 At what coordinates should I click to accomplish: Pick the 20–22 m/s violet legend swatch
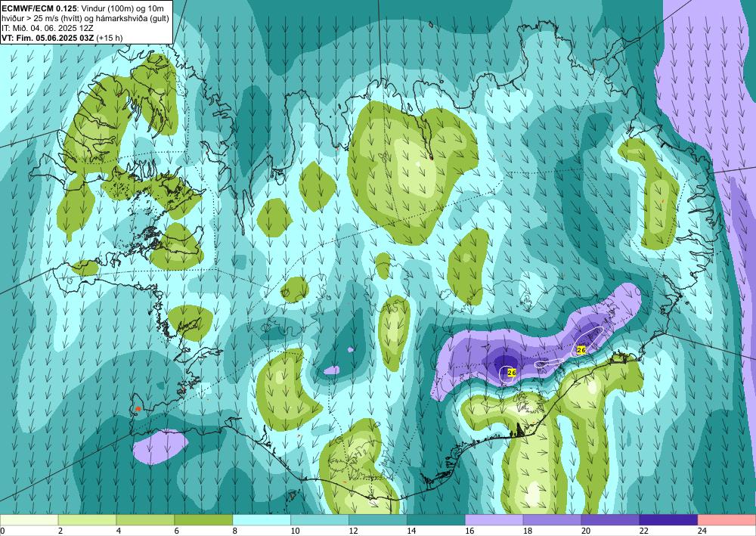[x=610, y=520]
